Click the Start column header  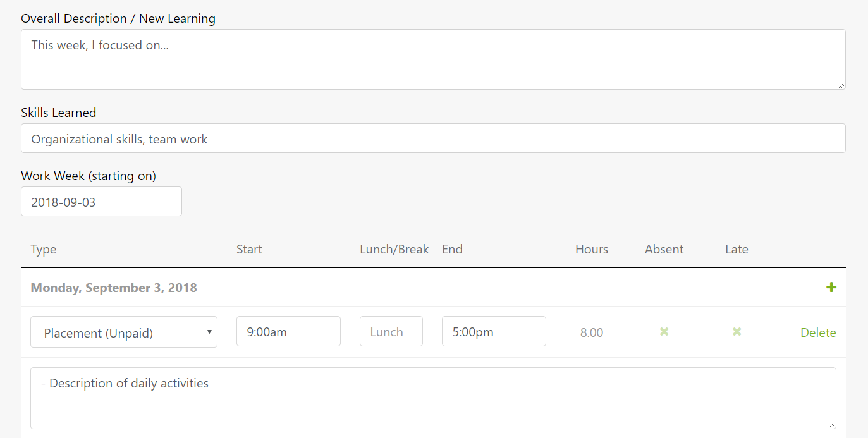[248, 249]
